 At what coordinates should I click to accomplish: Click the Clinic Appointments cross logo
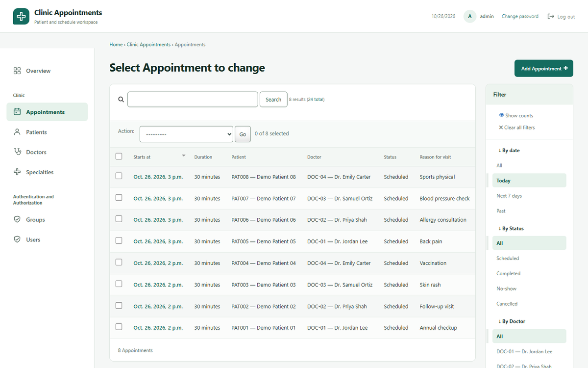pos(21,16)
